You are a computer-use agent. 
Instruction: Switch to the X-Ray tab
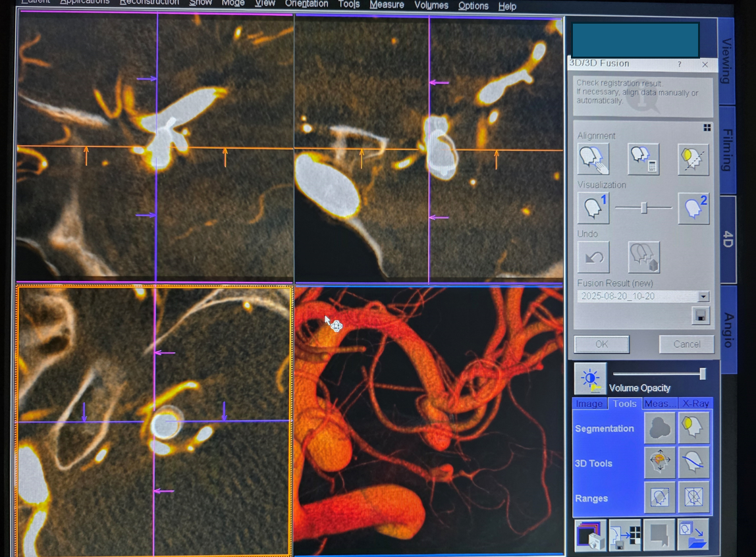695,404
